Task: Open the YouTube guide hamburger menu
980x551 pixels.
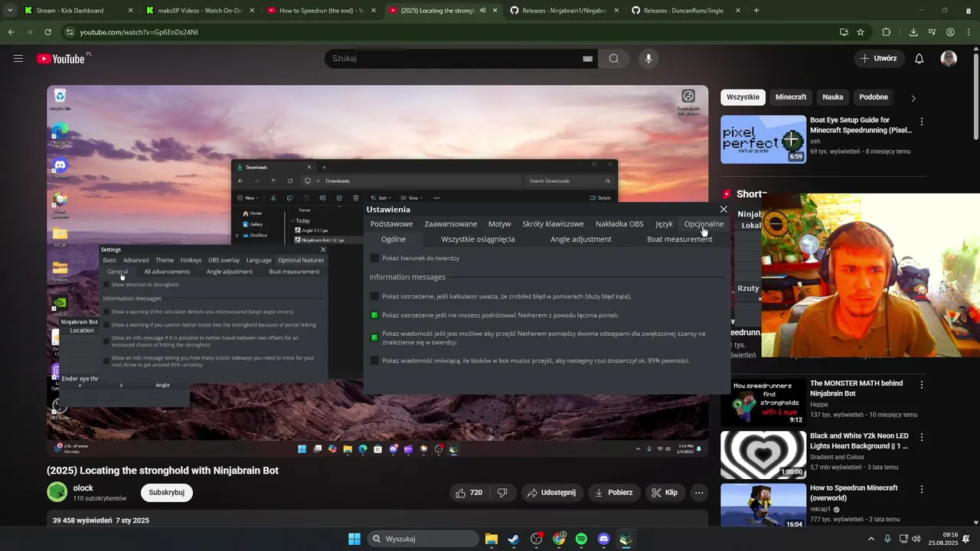Action: tap(18, 58)
